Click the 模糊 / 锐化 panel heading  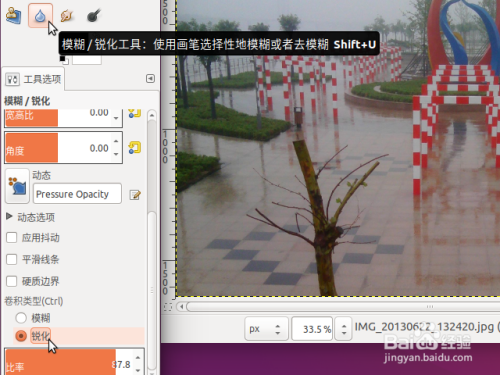(x=27, y=101)
